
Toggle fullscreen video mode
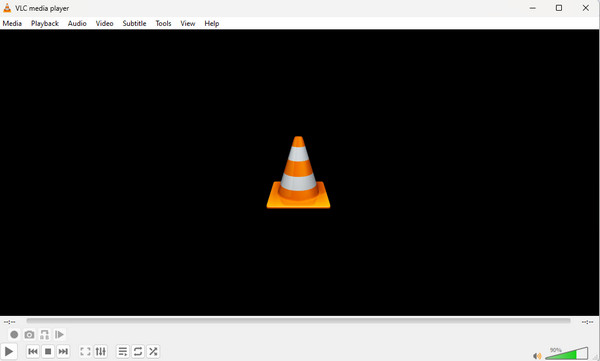[x=85, y=351]
